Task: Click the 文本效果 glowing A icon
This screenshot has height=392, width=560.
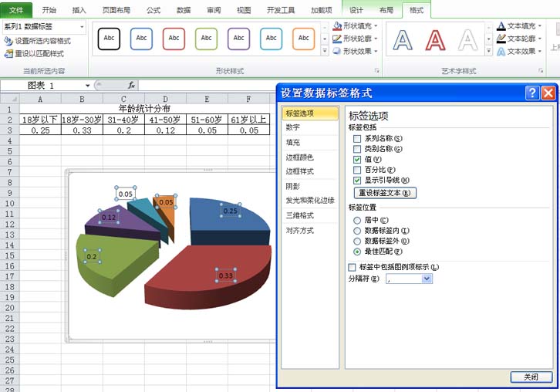Action: (501, 52)
